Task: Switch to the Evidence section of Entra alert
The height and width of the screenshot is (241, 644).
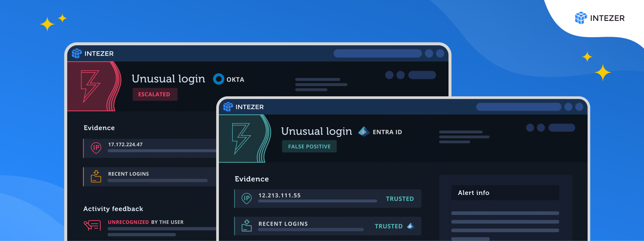Action: [251, 179]
